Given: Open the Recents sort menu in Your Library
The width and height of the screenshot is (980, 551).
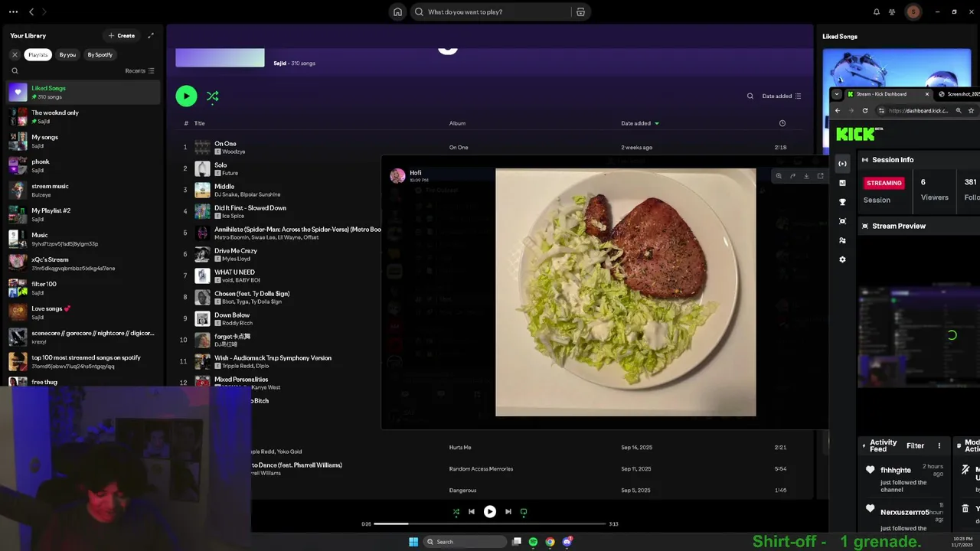Looking at the screenshot, I should tap(140, 70).
